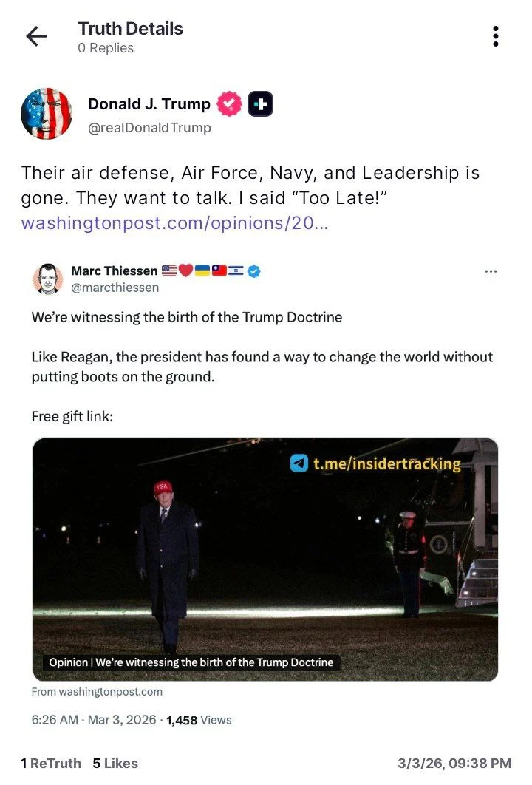Click the red verified badge
Image resolution: width=532 pixels, height=785 pixels.
click(x=229, y=105)
